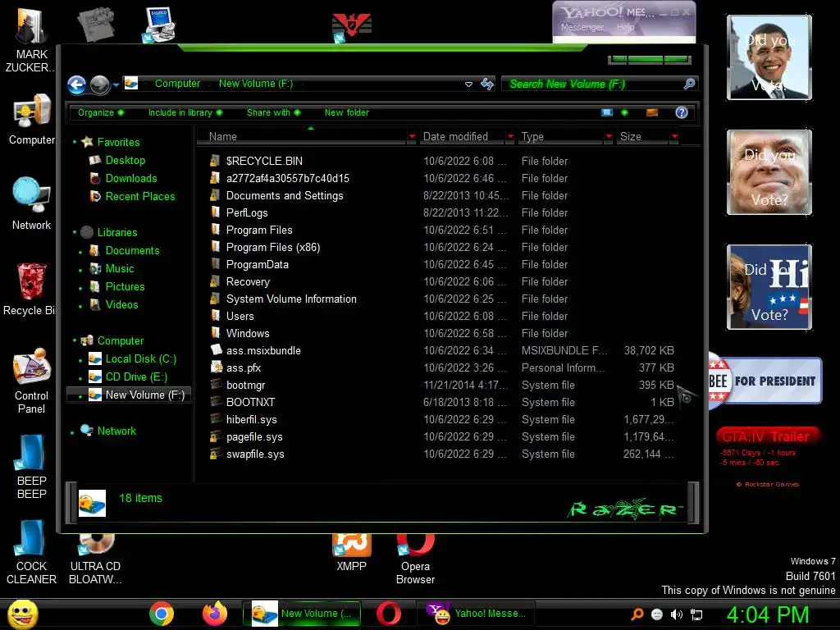Screen dimensions: 840x630
Task: Select the XMPP desktop shortcut
Action: (x=351, y=554)
